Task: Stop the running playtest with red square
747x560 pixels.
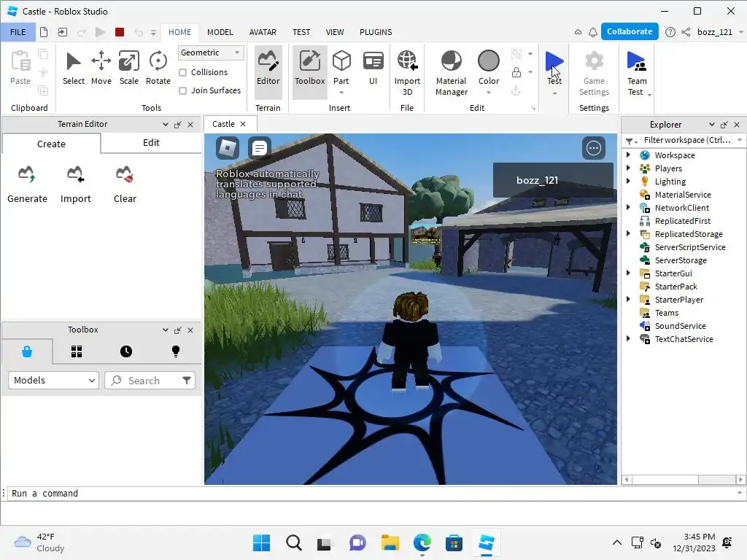Action: [120, 32]
